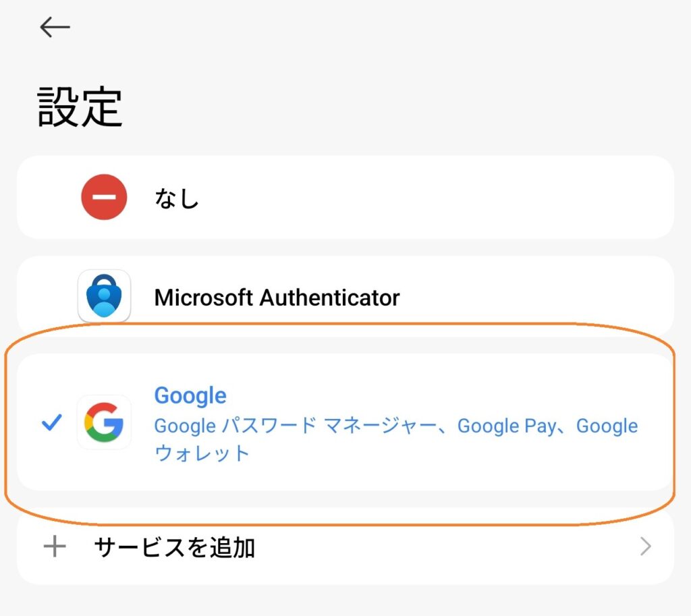Click the Microsoft Authenticator shield icon
Image resolution: width=691 pixels, height=616 pixels.
[104, 296]
